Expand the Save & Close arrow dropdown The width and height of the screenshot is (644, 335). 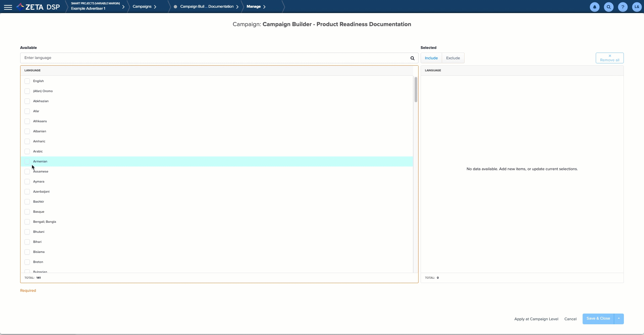click(619, 319)
